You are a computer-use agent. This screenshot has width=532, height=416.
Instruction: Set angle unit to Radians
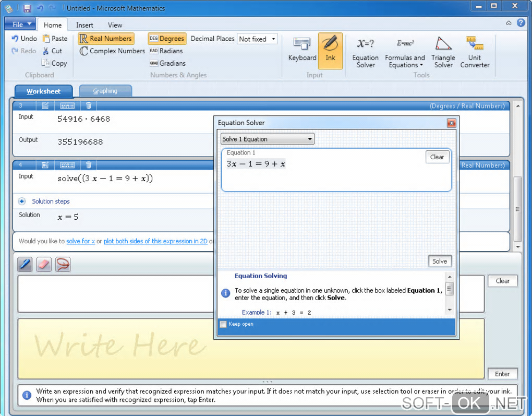(x=166, y=51)
